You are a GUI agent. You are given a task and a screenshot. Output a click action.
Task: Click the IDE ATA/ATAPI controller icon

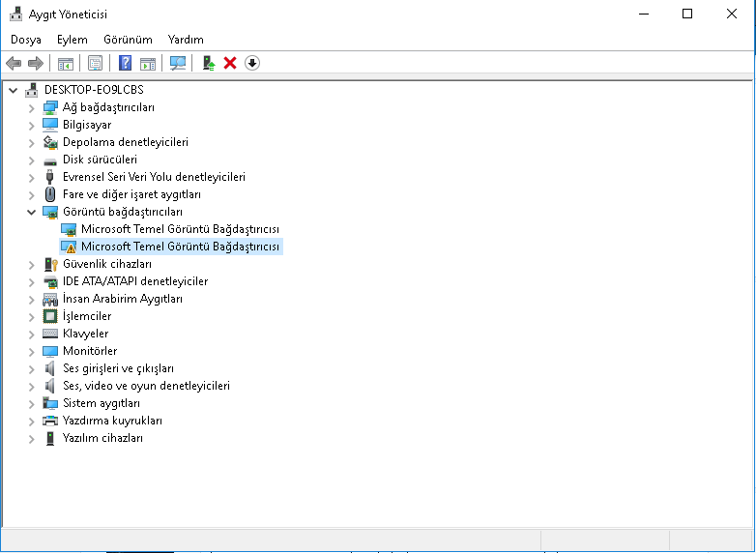(x=50, y=281)
